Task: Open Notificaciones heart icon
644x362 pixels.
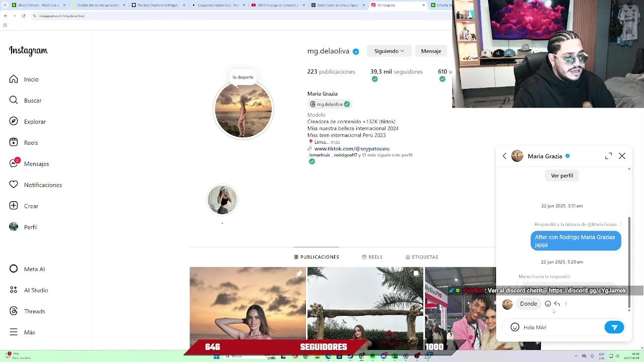Action: pyautogui.click(x=14, y=185)
